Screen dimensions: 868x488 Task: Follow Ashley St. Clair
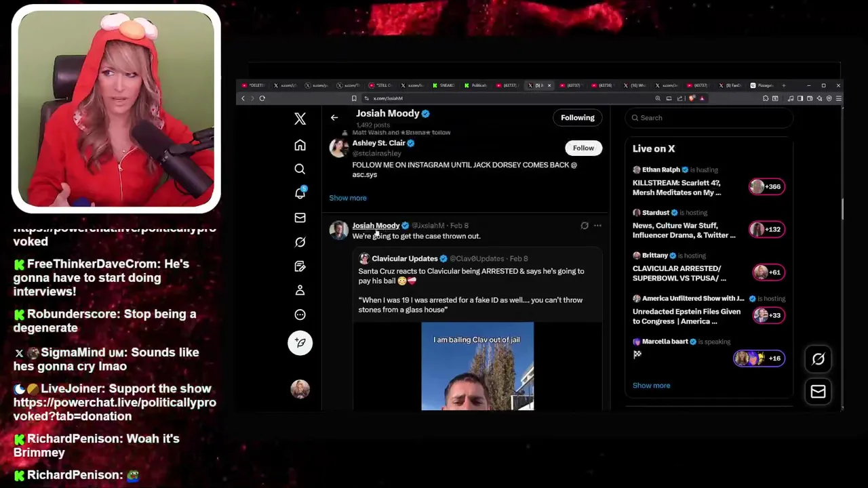tap(583, 148)
